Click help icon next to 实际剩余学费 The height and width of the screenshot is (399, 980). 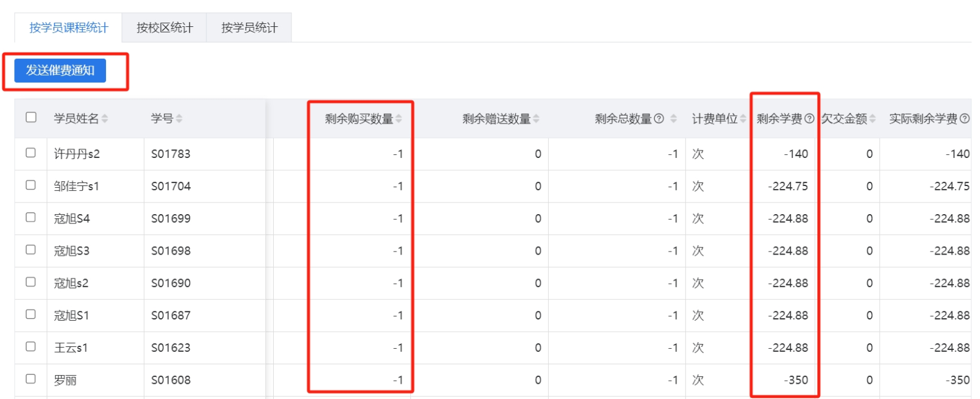point(965,119)
